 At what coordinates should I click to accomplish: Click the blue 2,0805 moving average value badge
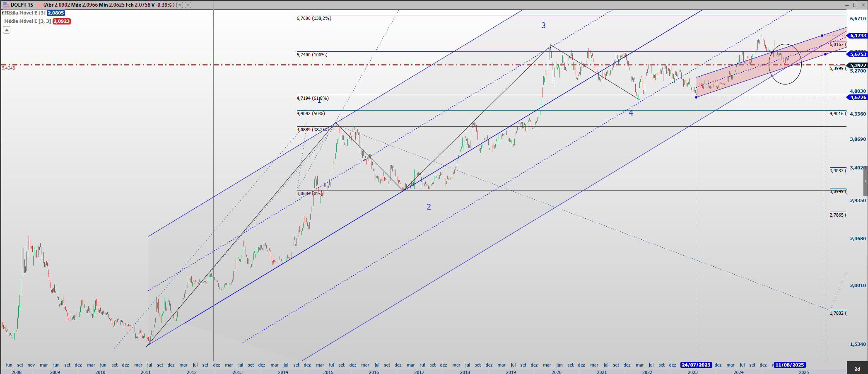[x=56, y=13]
